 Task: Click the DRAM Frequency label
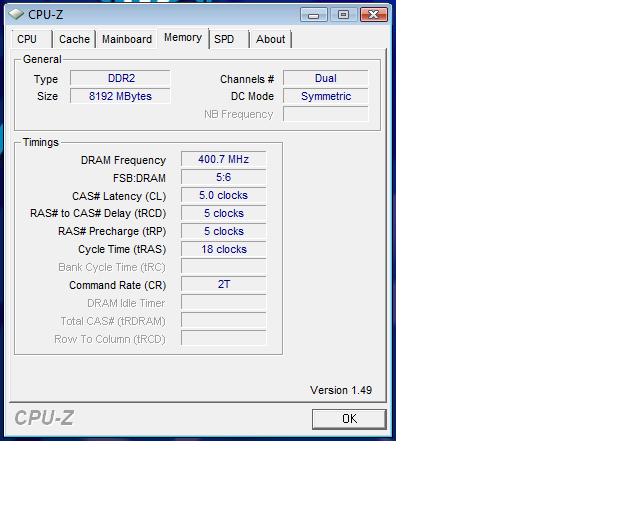point(123,160)
